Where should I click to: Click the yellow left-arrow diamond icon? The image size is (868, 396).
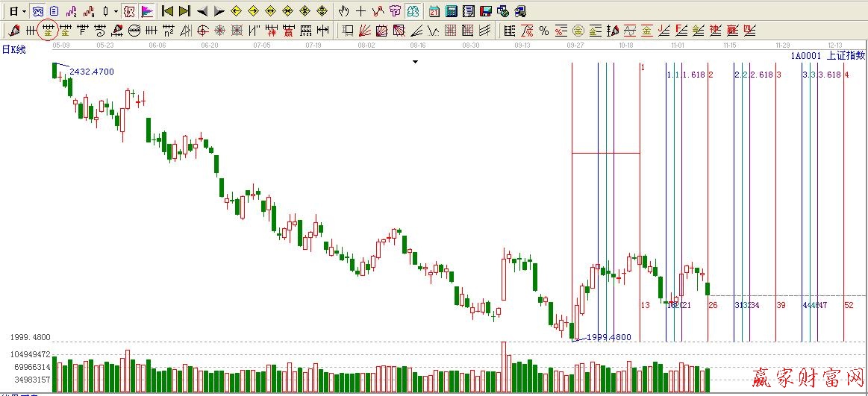point(236,11)
